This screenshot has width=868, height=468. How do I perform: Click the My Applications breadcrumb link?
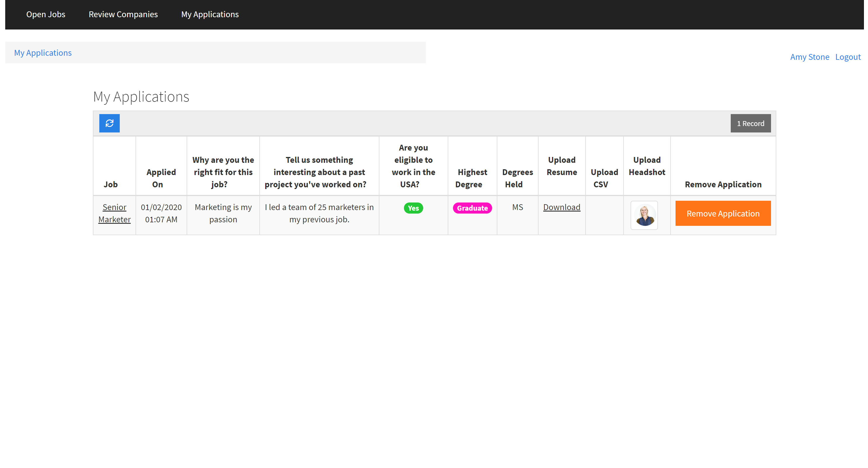(x=43, y=53)
